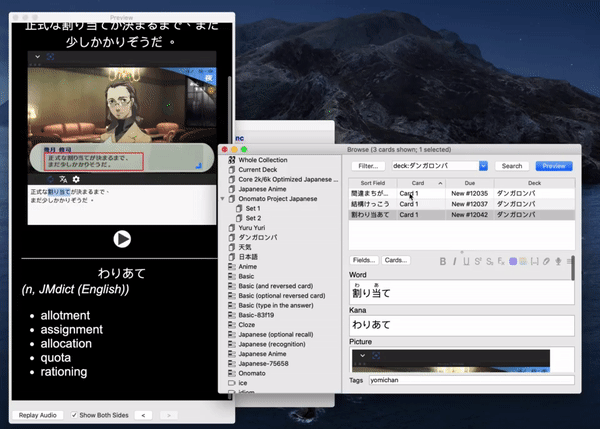Toggle italic formatting in editor
Image resolution: width=600 pixels, height=429 pixels.
(x=454, y=261)
